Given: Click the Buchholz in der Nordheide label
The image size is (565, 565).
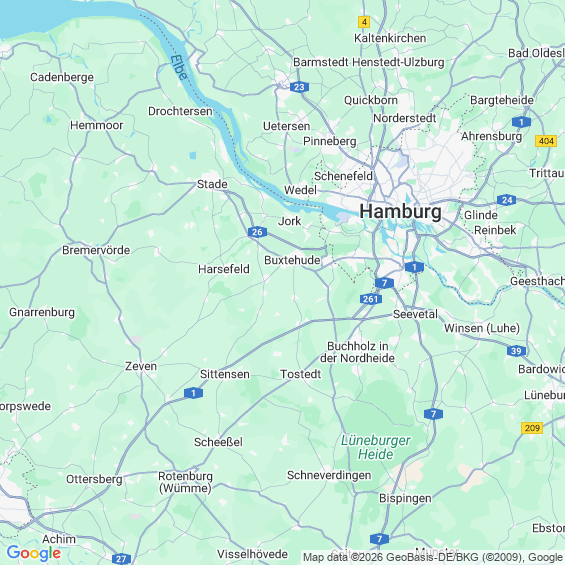Looking at the screenshot, I should point(357,352).
